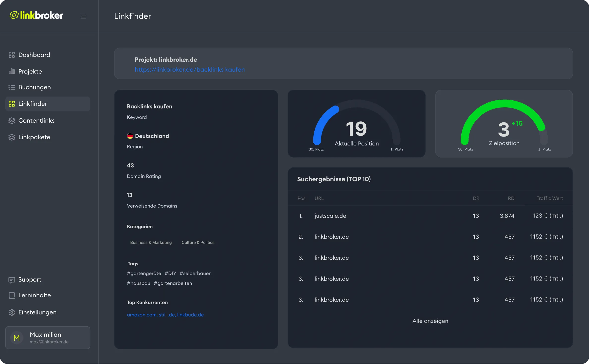Click the yellow Linkfinder grid icon
The width and height of the screenshot is (589, 364).
point(12,104)
